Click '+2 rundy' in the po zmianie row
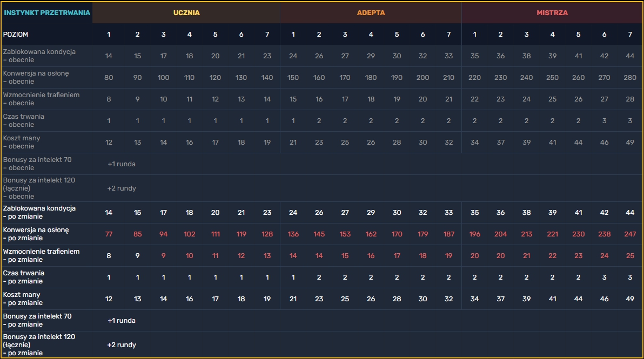The image size is (644, 359). [122, 344]
